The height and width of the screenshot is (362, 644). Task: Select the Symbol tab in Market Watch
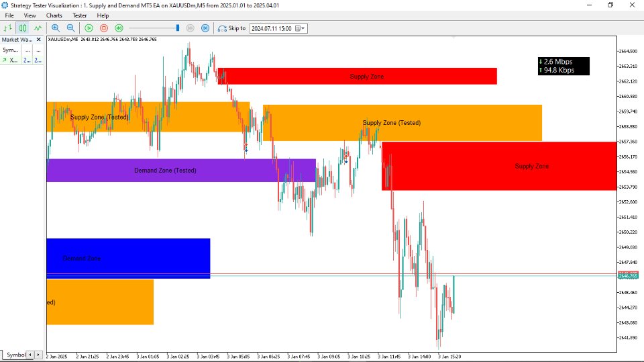[16, 355]
